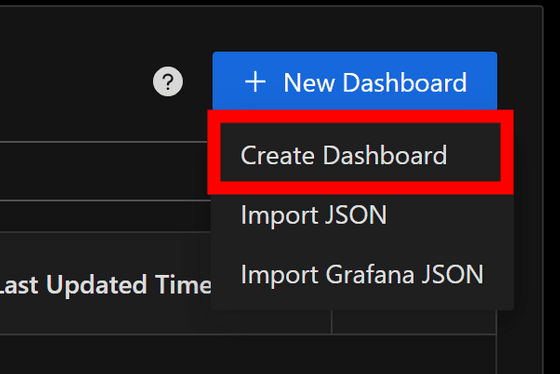This screenshot has height=374, width=560.
Task: Click the empty header cell beside Last Updated Time
Action: (414, 321)
